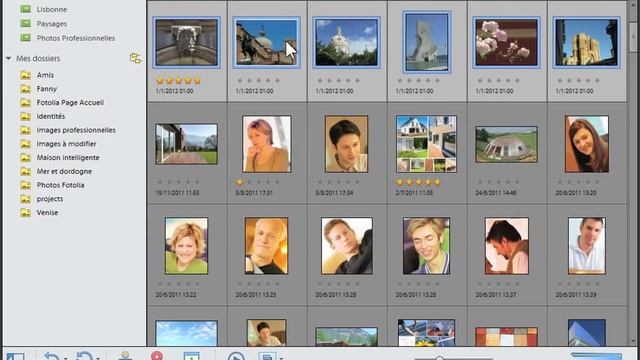Select the long-haired woman thumbnail dated 20/6/2011 13:20

[587, 144]
